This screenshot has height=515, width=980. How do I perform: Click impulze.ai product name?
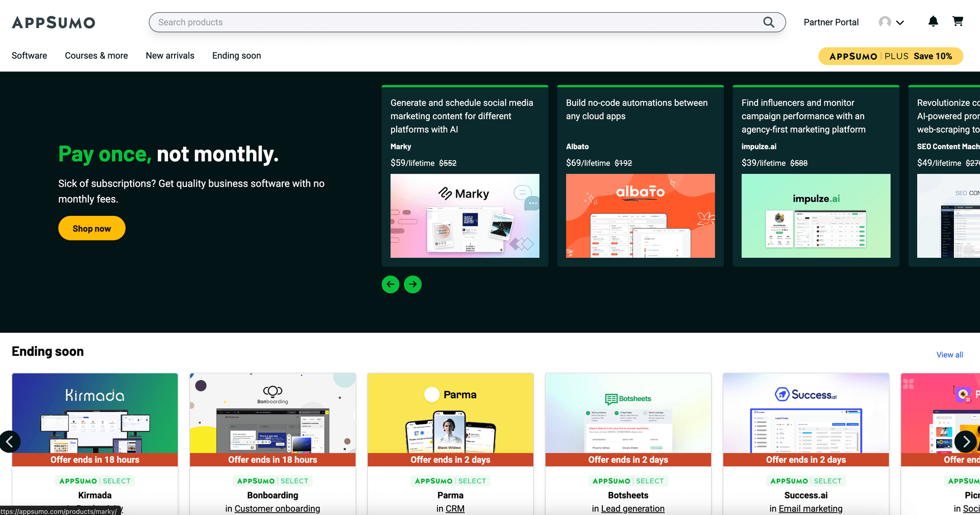pos(759,146)
